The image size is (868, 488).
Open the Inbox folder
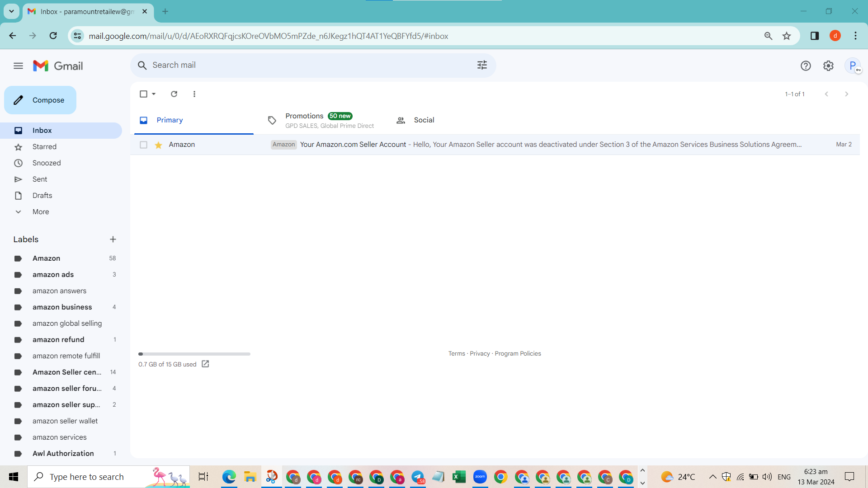[x=61, y=131]
